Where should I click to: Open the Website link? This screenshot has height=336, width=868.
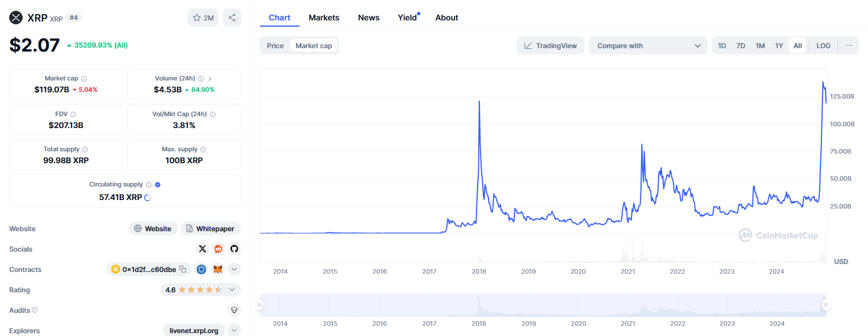point(153,228)
